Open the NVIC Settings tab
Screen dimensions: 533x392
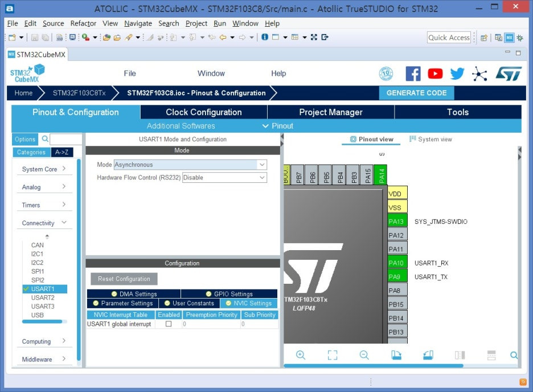pyautogui.click(x=249, y=303)
